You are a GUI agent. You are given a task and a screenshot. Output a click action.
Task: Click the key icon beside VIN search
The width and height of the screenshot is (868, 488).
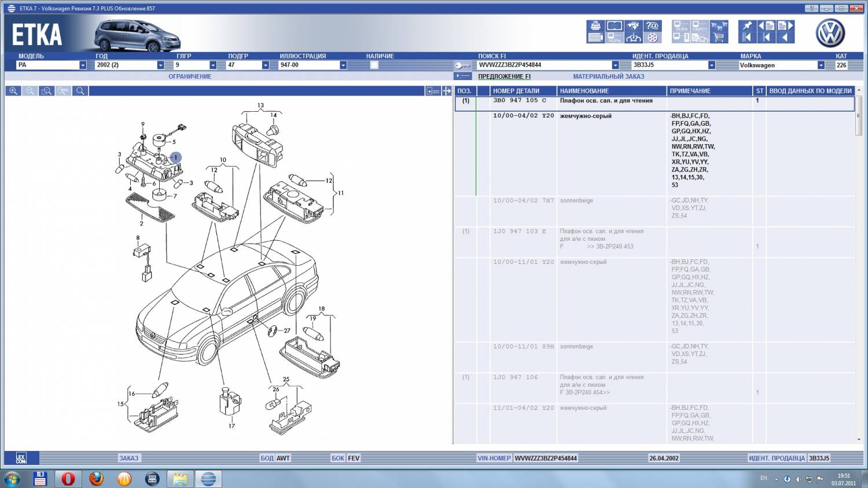(462, 65)
